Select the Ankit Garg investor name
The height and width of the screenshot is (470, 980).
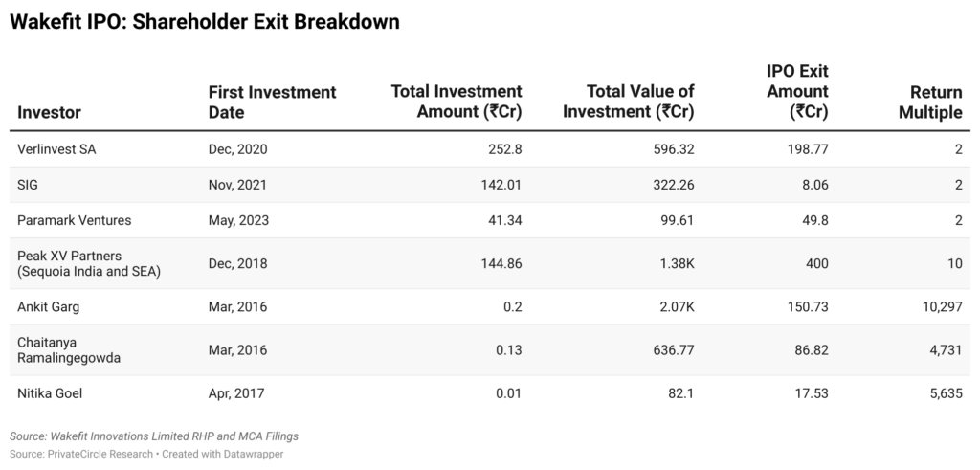(x=47, y=306)
